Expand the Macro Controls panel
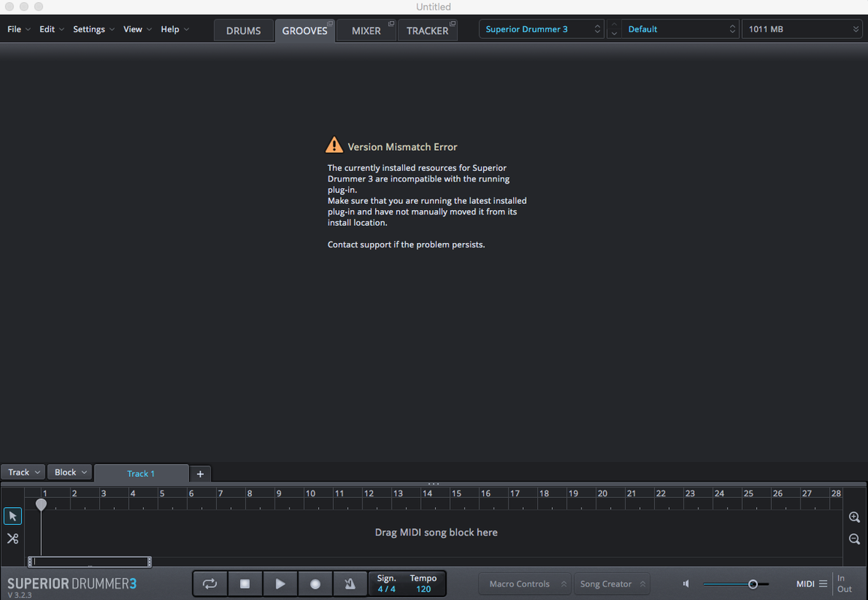868x600 pixels. tap(525, 584)
